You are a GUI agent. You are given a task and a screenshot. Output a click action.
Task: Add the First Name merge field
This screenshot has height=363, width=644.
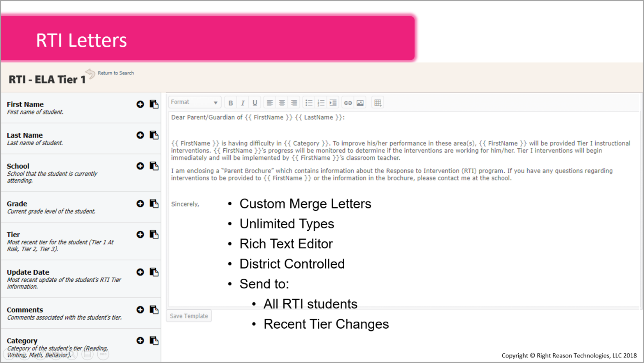pos(140,104)
